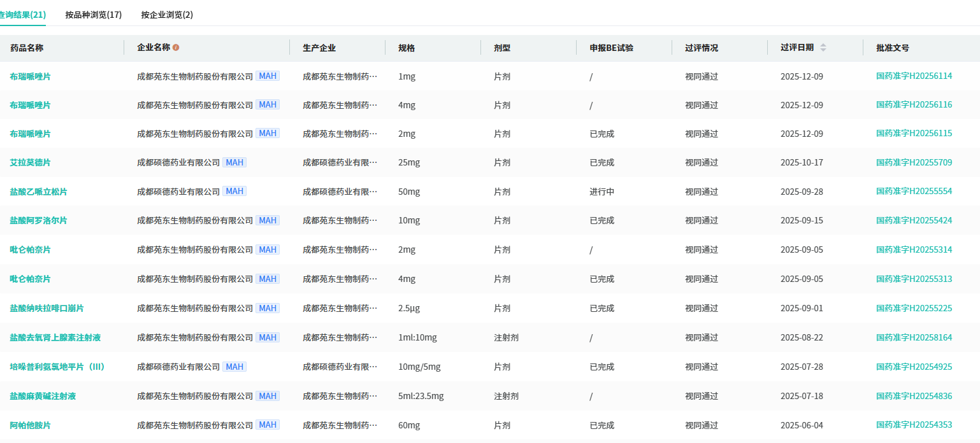The width and height of the screenshot is (980, 443).
Task: Click the info icon beside 企业名称 header
Action: (x=176, y=48)
